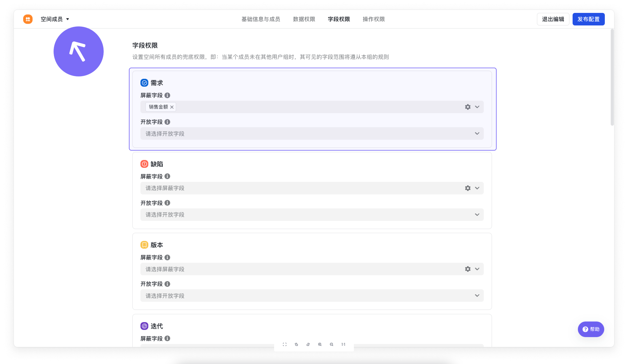The width and height of the screenshot is (628, 364).
Task: Click the 版本 section title
Action: [157, 245]
